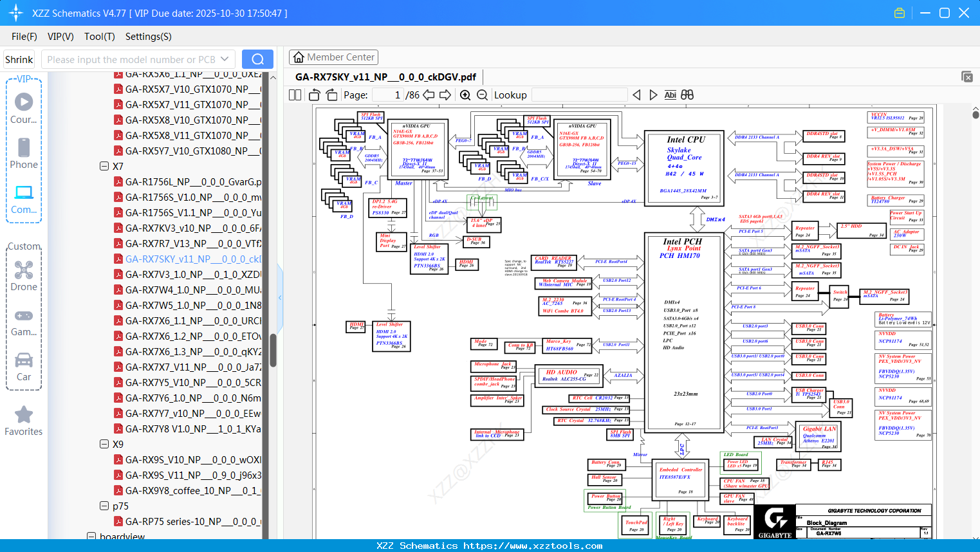Screen dimensions: 980x552
Task: Open the Tool(T) menu
Action: [100, 37]
